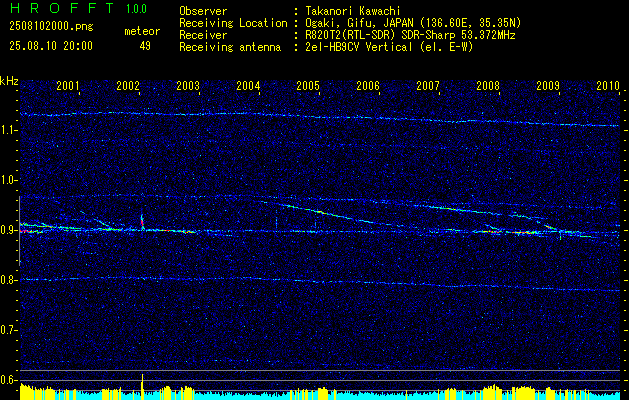Image resolution: width=629 pixels, height=400 pixels.
Task: Click the 2003 time axis label
Action: [188, 85]
